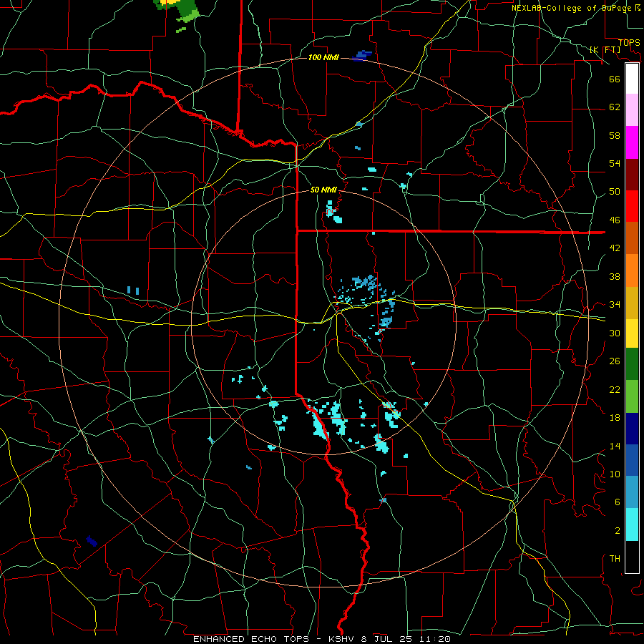Select the dark green legend band

(x=632, y=364)
